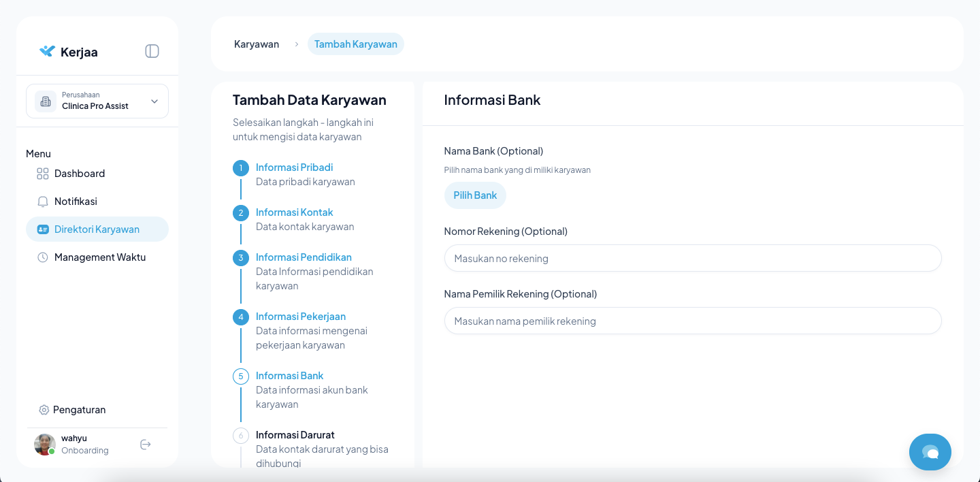Image resolution: width=980 pixels, height=482 pixels.
Task: Focus the Nomor Rekening input field
Action: click(692, 259)
